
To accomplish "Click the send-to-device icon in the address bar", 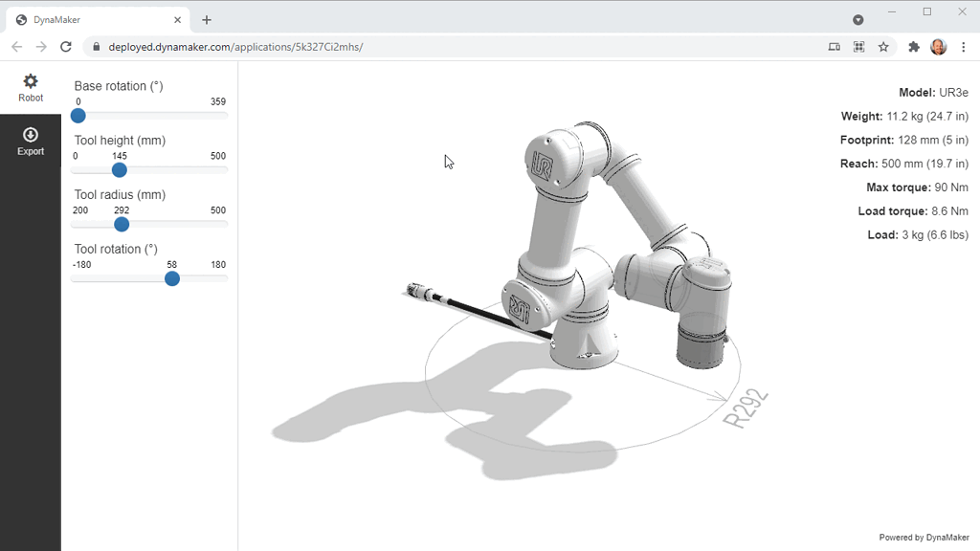I will [x=834, y=46].
